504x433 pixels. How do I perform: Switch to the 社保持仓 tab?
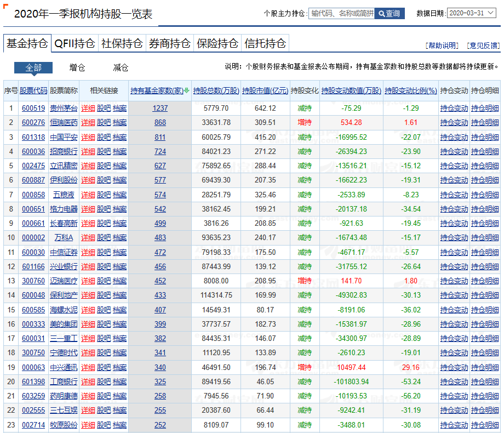pyautogui.click(x=122, y=43)
